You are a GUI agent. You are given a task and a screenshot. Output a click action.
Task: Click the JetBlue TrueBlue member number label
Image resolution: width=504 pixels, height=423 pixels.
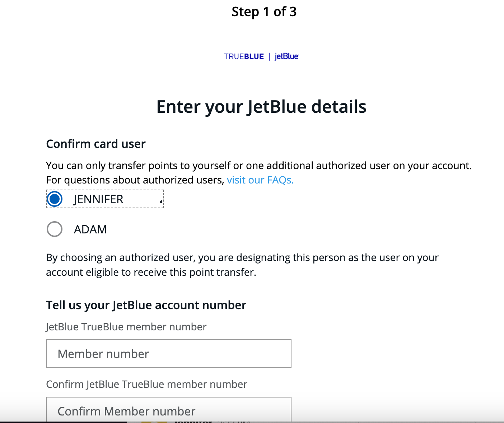coord(126,327)
